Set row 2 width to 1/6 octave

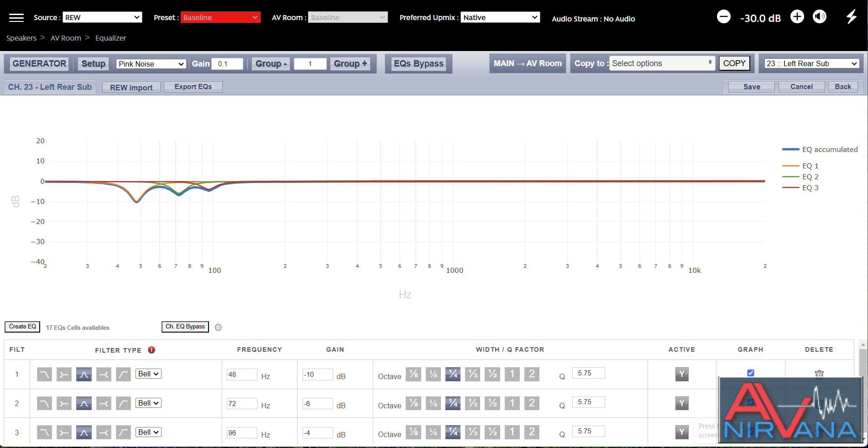click(433, 403)
